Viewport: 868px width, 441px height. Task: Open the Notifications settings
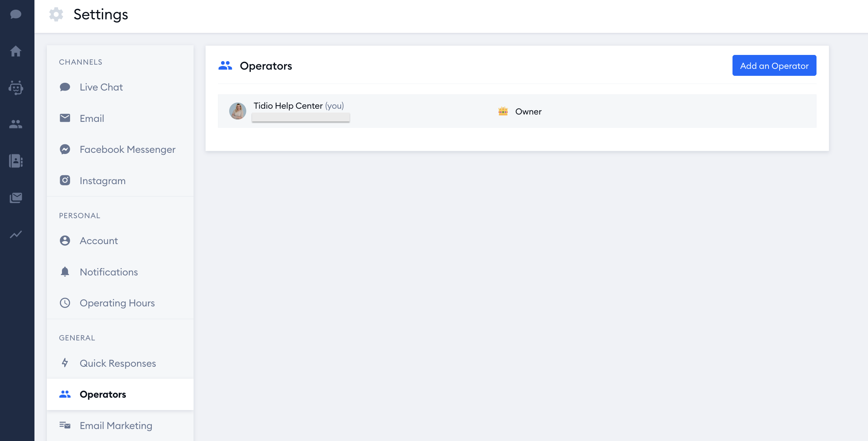pos(120,272)
